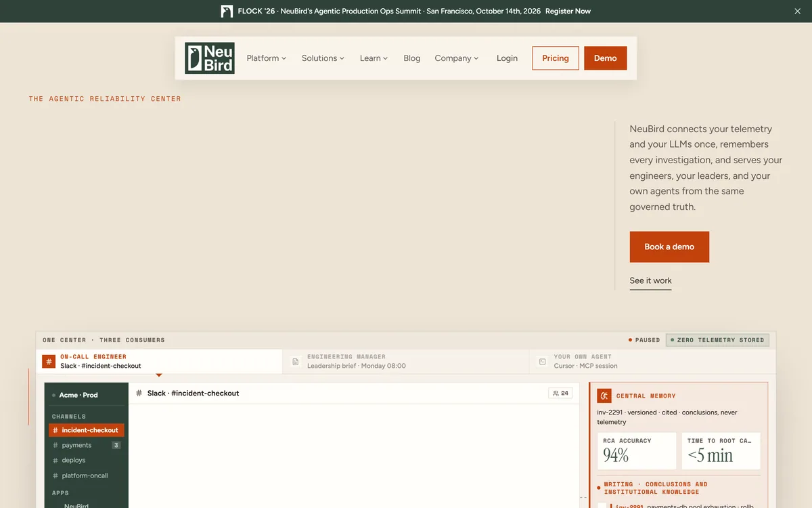Screen dimensions: 812x508
Task: Click the RCA Accuracy 94% card
Action: pyautogui.click(x=637, y=451)
